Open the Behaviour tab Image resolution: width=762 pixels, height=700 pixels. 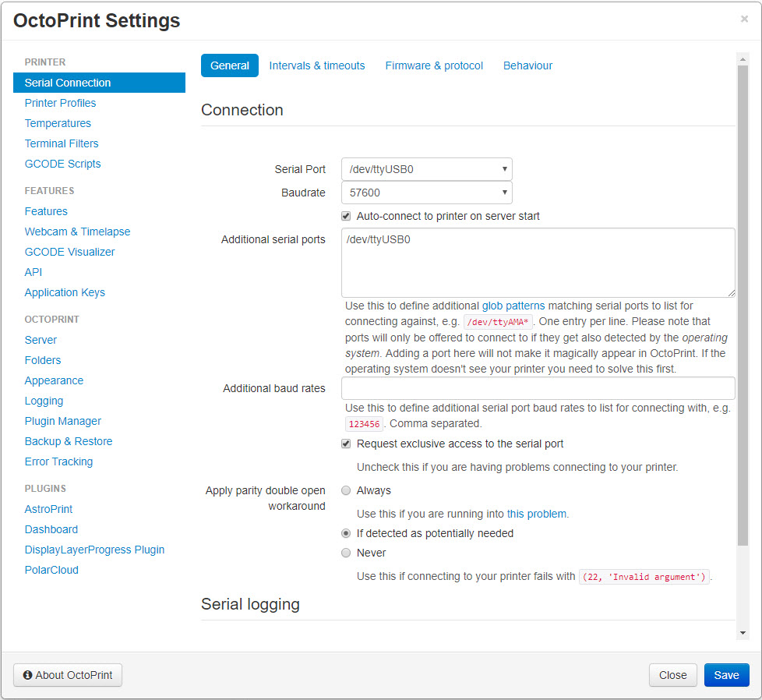tap(527, 65)
